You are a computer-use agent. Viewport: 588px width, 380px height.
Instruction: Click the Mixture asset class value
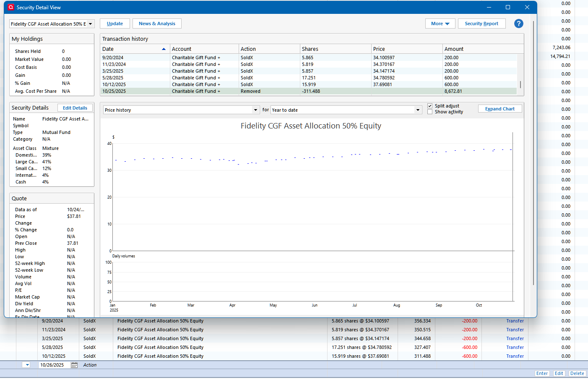(50, 148)
